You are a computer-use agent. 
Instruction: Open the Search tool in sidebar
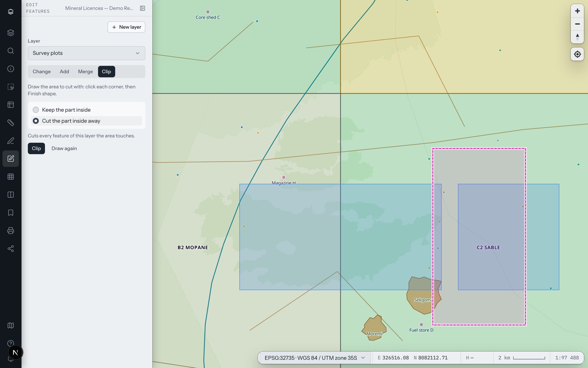coord(10,51)
